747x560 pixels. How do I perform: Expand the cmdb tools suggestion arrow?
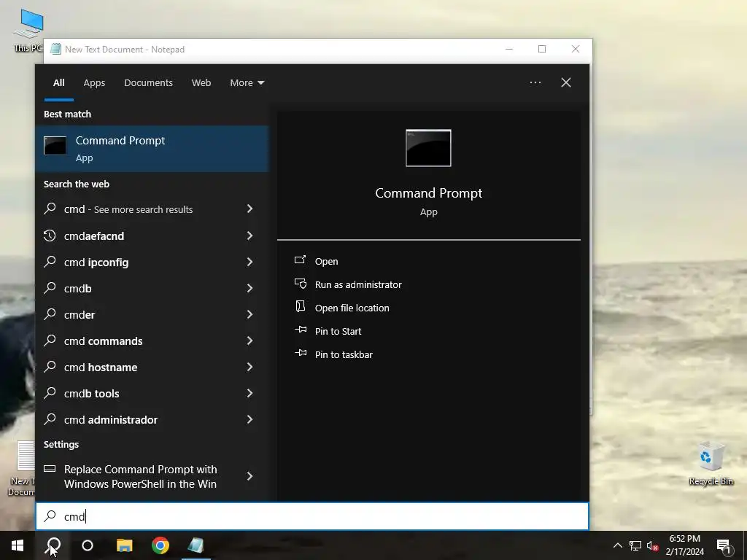pos(249,392)
